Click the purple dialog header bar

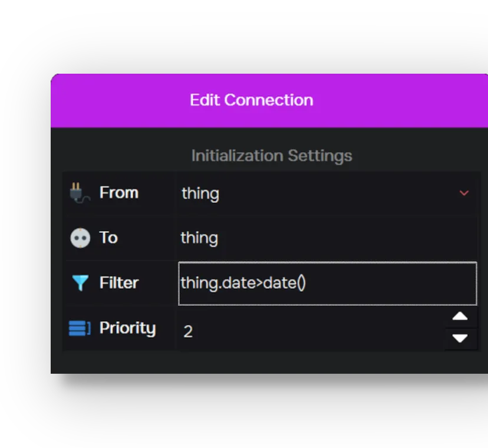(x=269, y=101)
